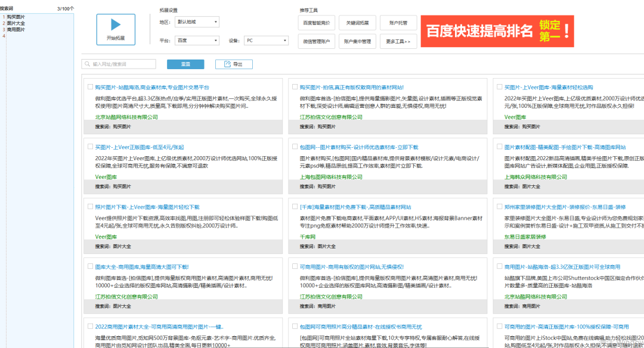
Task: Click the play icon to start expansion
Action: pyautogui.click(x=116, y=24)
